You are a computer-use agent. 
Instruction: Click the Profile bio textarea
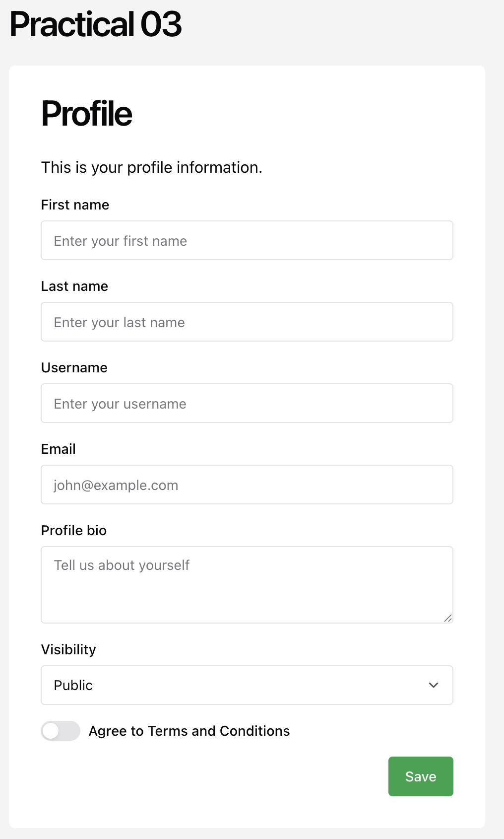click(x=247, y=584)
